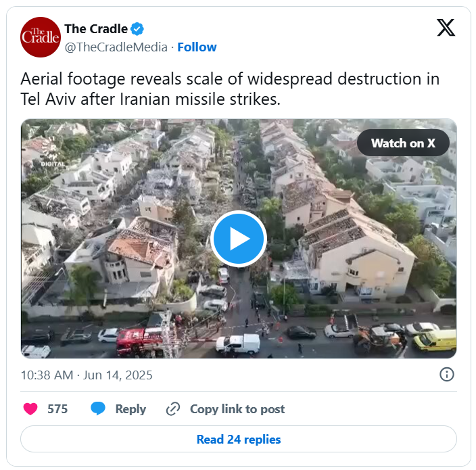This screenshot has height=470, width=476.
Task: Like the post with heart icon
Action: tap(30, 408)
